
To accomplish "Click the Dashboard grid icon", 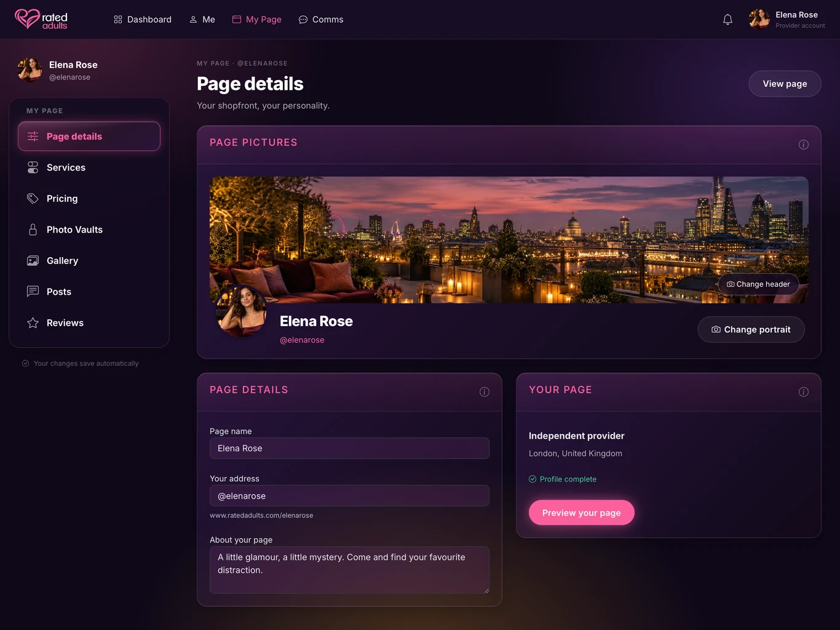I will point(118,20).
